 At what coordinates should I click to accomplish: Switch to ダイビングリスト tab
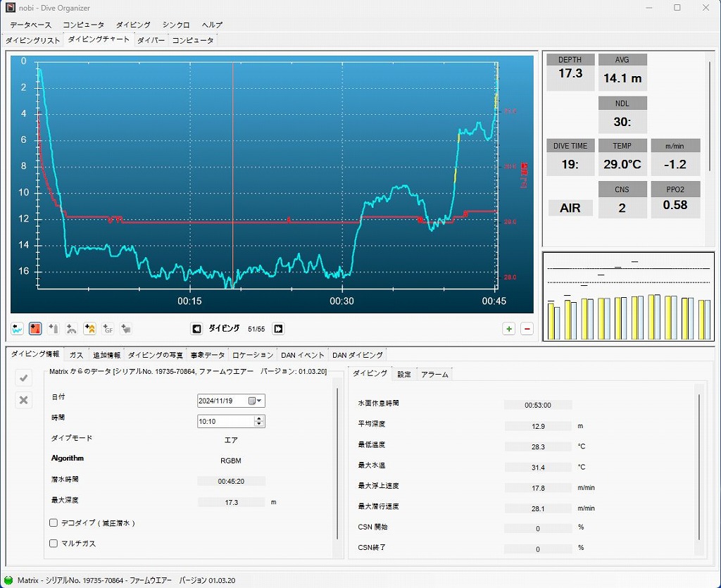(32, 40)
